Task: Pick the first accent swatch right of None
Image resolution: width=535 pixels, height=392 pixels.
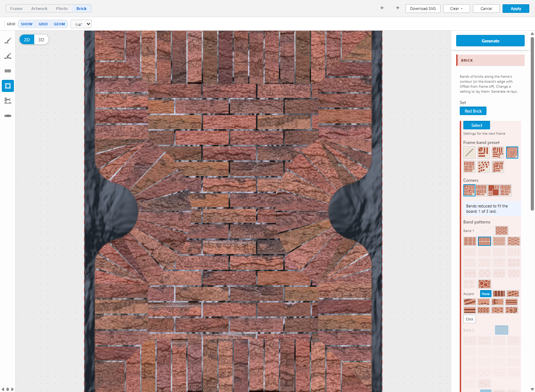Action: coord(499,294)
